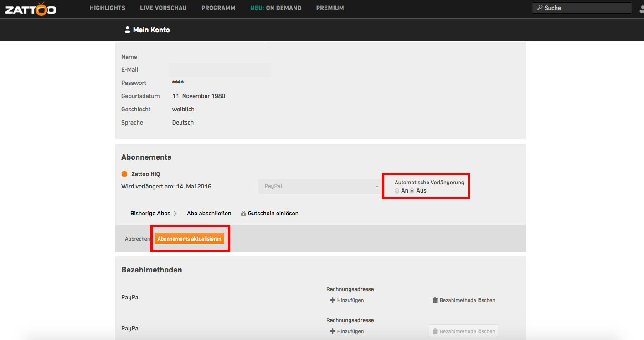Click the blurred E-Mail field

220,70
